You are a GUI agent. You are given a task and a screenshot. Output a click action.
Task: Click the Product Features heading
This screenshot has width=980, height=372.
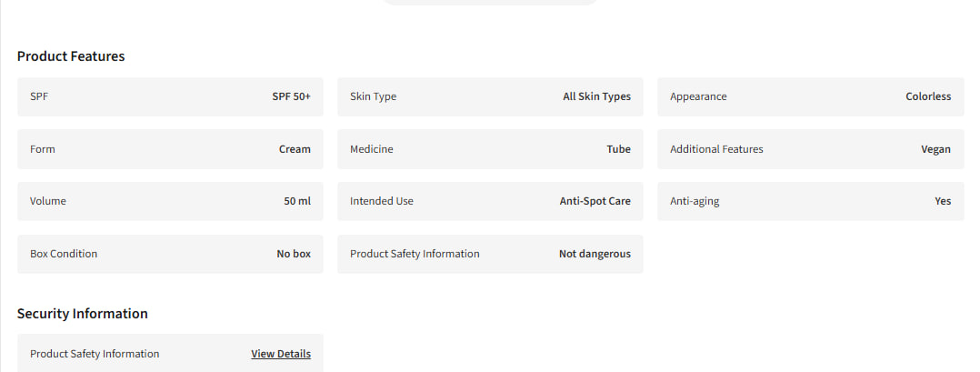pyautogui.click(x=71, y=56)
